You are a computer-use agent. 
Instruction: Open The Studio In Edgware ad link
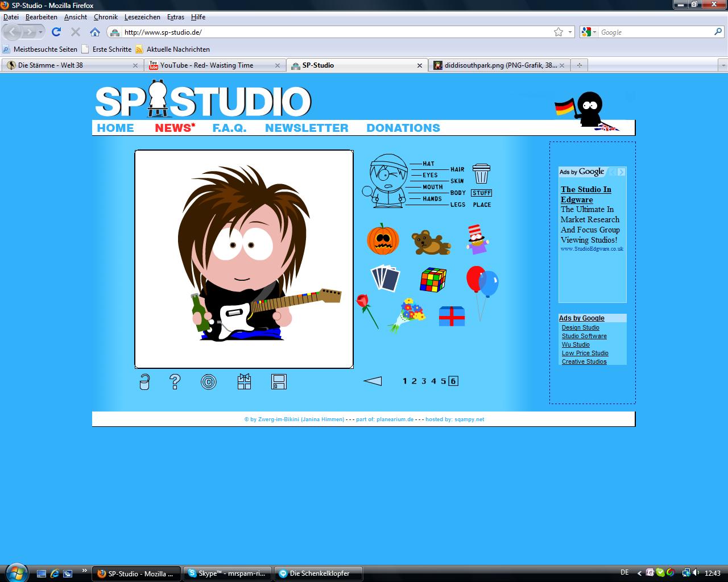click(x=586, y=194)
